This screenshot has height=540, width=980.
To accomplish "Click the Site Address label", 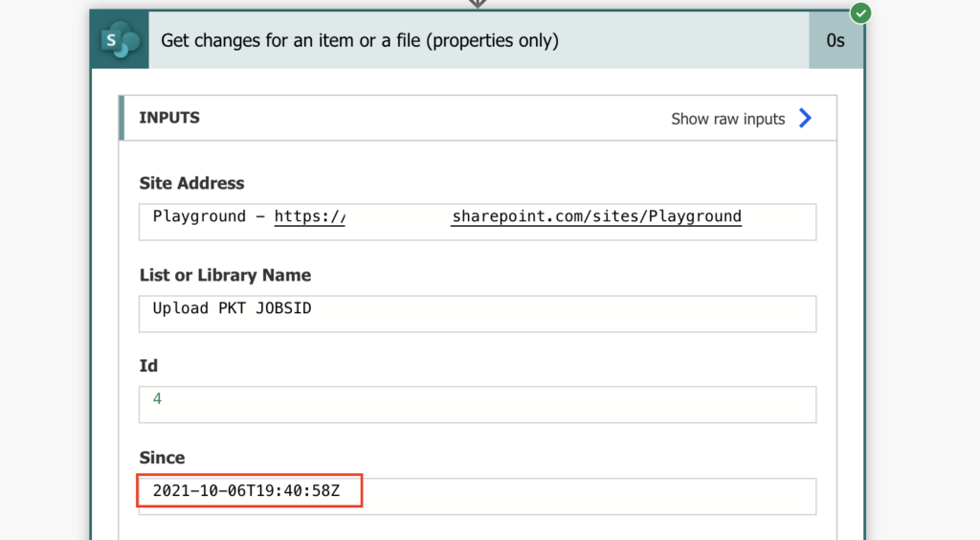I will tap(191, 183).
